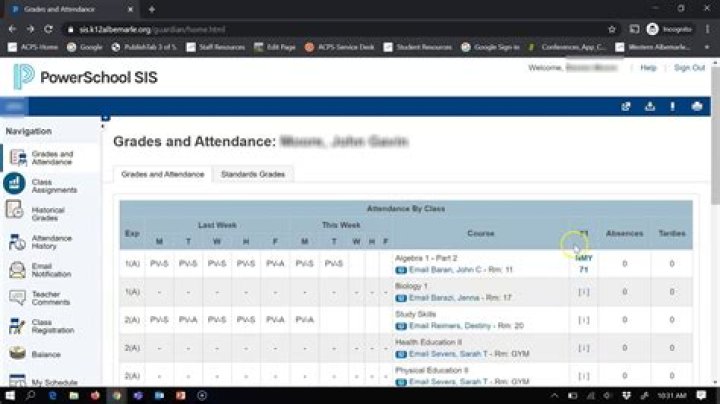Email Baran, John C link

461,270
